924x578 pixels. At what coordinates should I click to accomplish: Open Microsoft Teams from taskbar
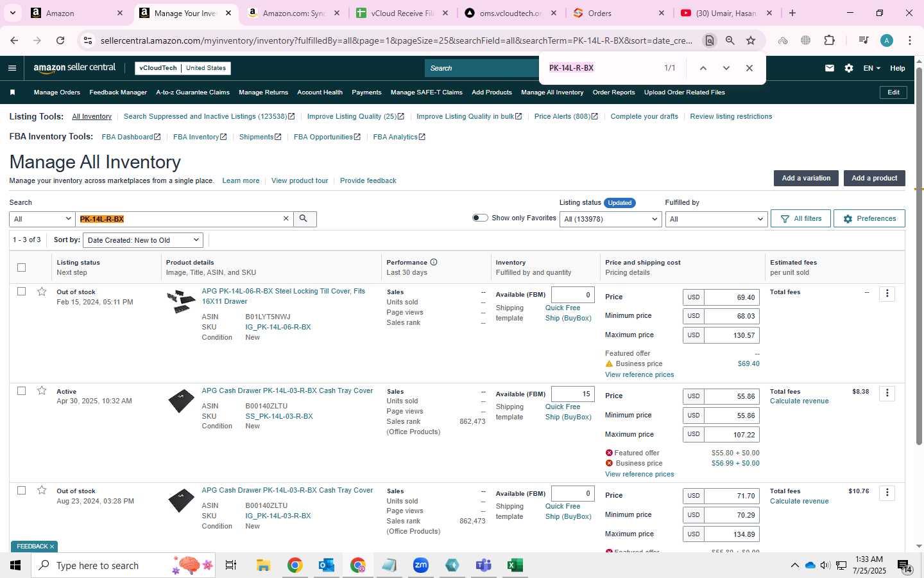point(483,565)
